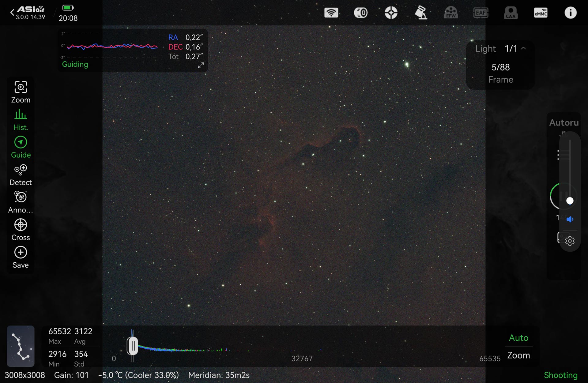Annotate the image with Anno tool

(x=21, y=202)
